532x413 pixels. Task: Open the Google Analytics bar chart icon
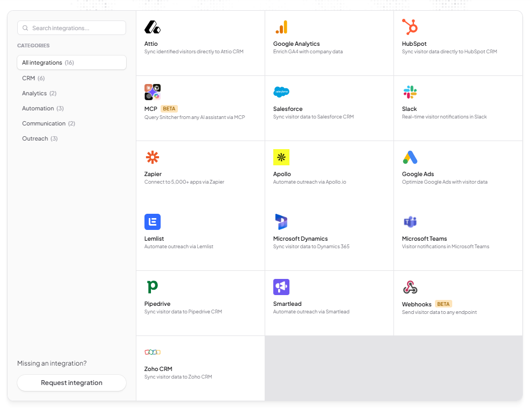click(x=281, y=27)
